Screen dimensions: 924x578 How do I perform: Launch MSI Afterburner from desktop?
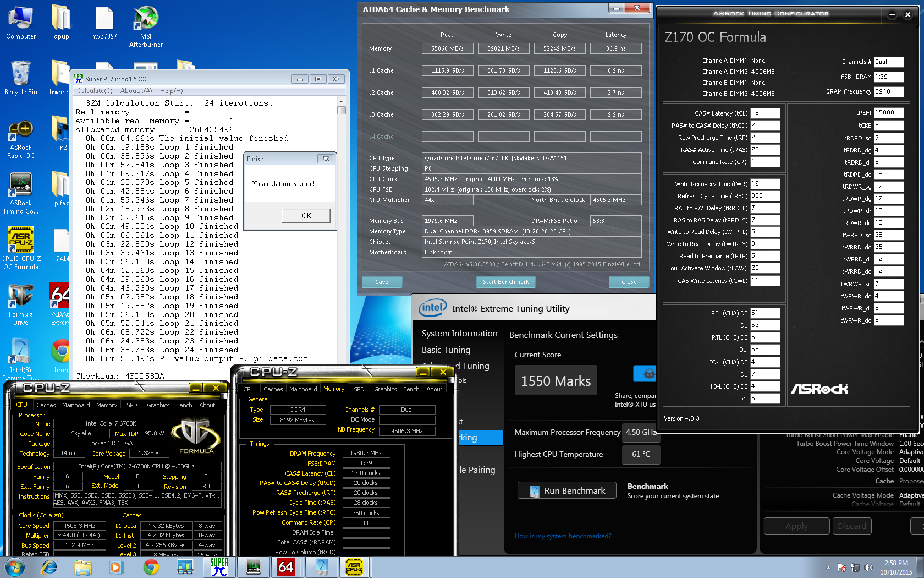click(146, 26)
